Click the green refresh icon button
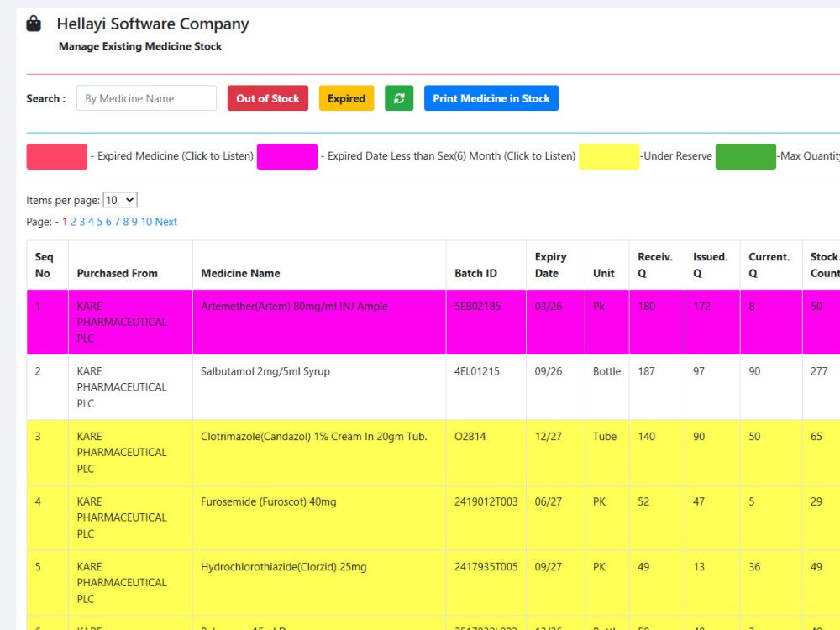 click(x=399, y=98)
